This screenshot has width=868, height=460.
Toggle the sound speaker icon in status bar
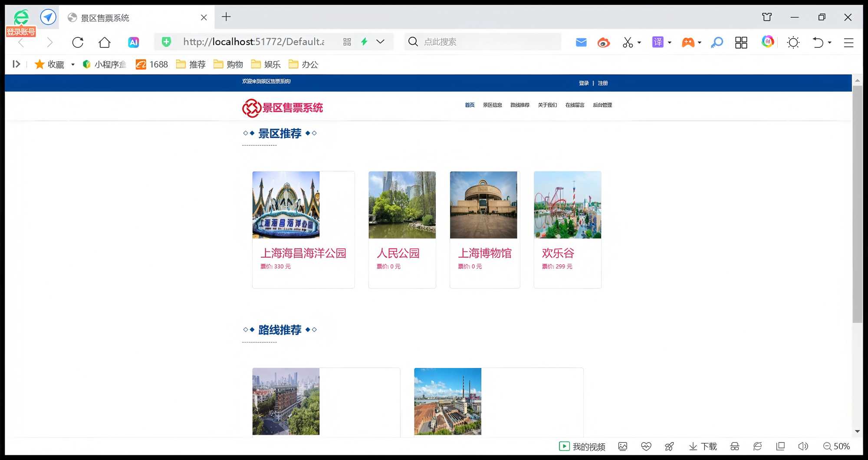tap(803, 446)
